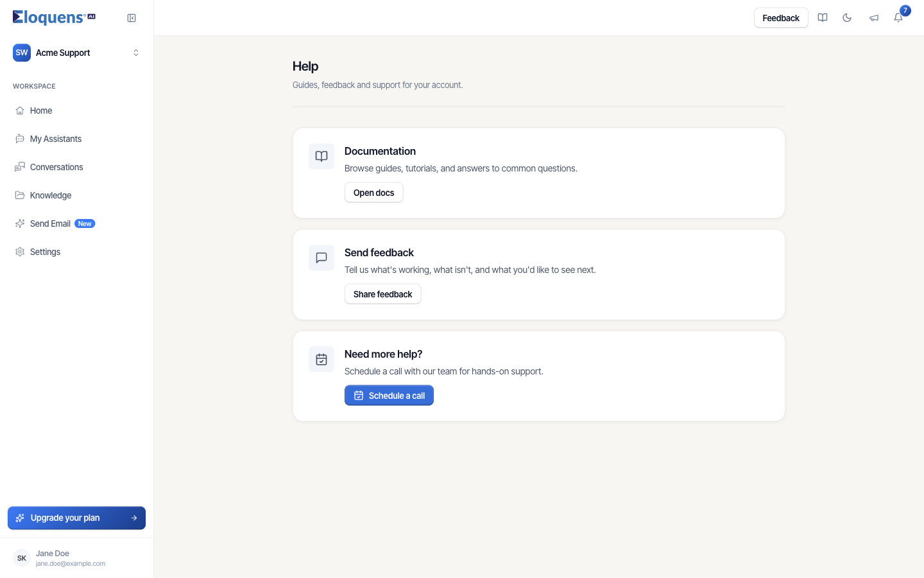The image size is (924, 578).
Task: Click the Need more help? heading
Action: [x=383, y=354]
